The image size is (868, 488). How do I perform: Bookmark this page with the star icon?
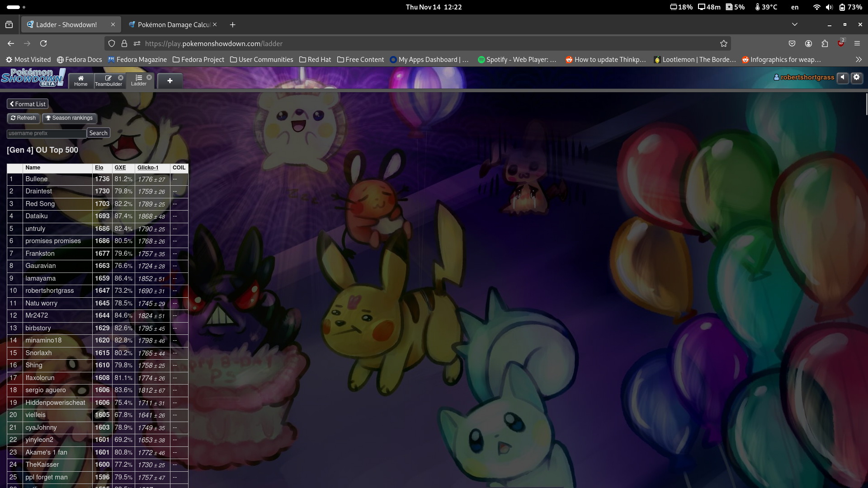click(724, 43)
